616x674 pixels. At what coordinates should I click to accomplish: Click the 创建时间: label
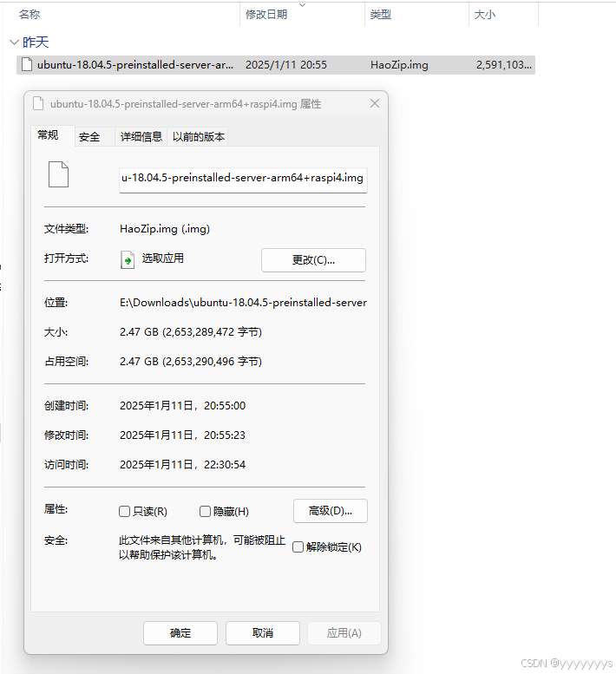(x=66, y=406)
